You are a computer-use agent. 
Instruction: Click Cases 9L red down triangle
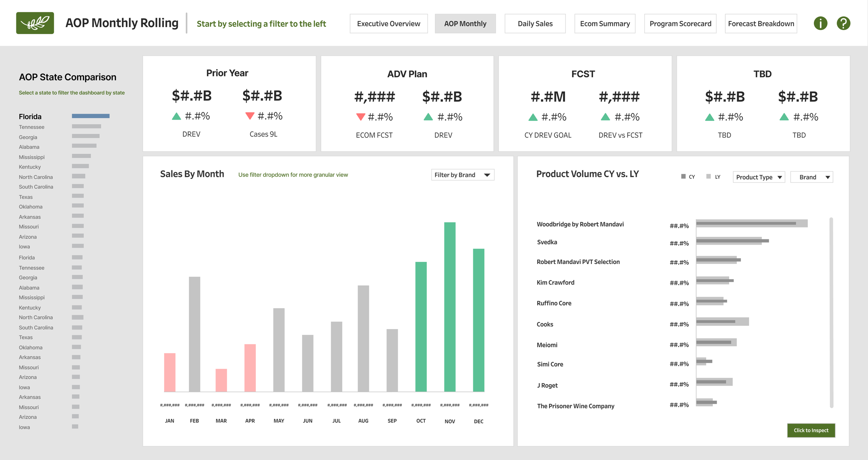pyautogui.click(x=250, y=116)
